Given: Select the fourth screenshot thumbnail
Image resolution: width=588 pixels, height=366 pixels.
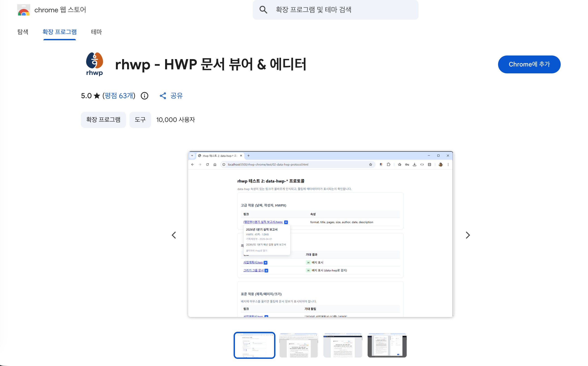Looking at the screenshot, I should 387,345.
